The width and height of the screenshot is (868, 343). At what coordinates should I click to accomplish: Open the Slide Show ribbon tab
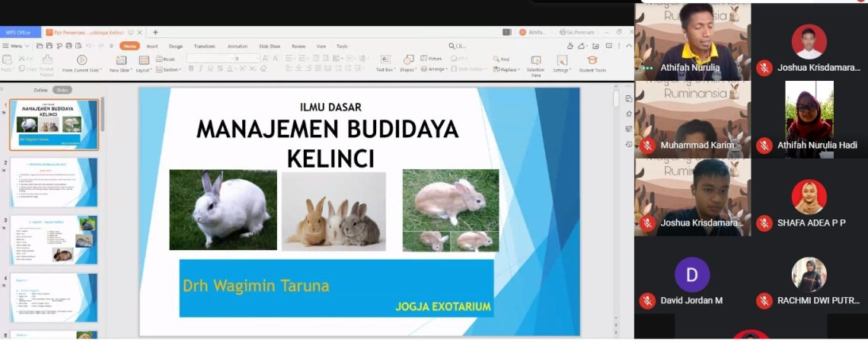(270, 46)
